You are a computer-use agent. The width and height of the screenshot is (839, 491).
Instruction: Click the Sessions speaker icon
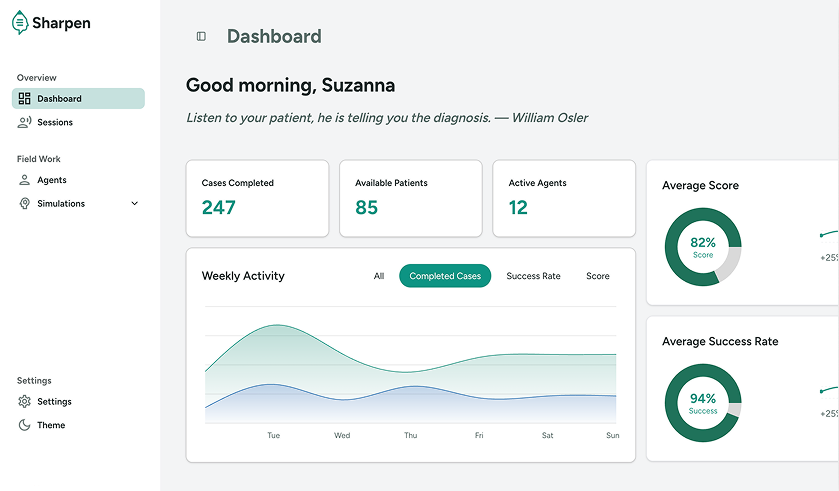pyautogui.click(x=25, y=122)
